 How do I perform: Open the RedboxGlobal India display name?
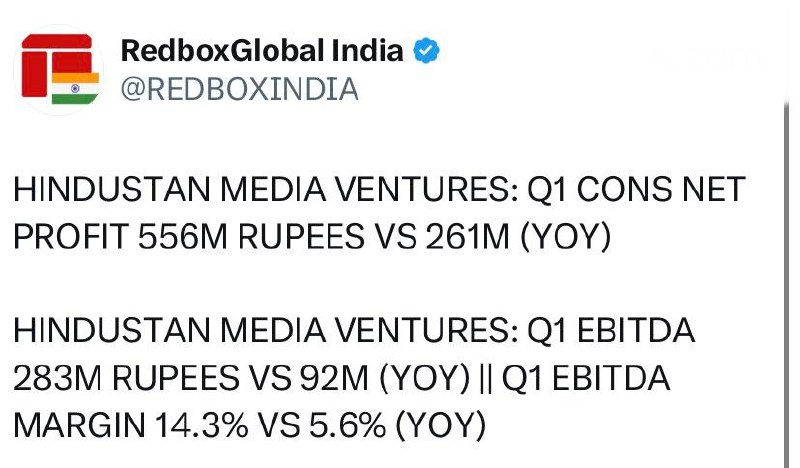(x=262, y=51)
